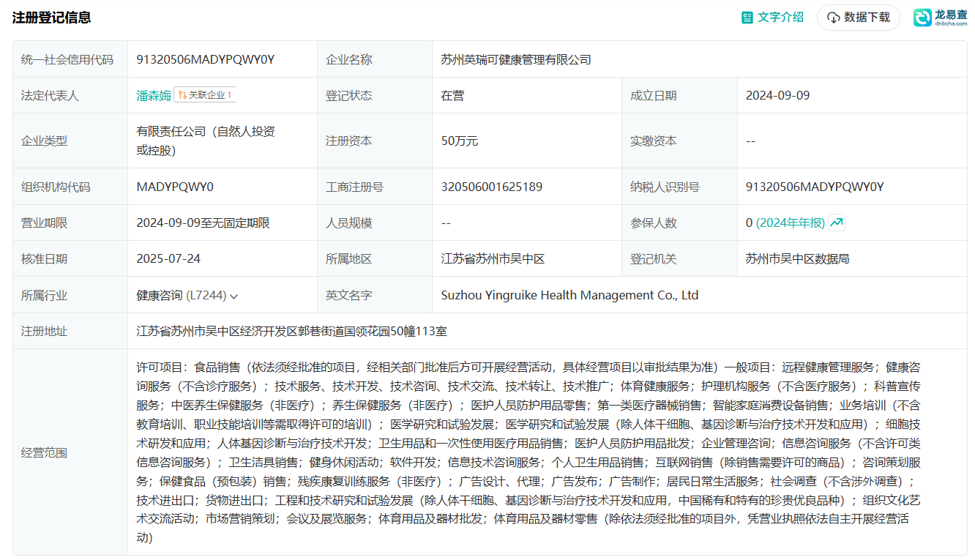This screenshot has height=560, width=975.
Task: Click the 关联企业 1 tag
Action: tap(204, 95)
